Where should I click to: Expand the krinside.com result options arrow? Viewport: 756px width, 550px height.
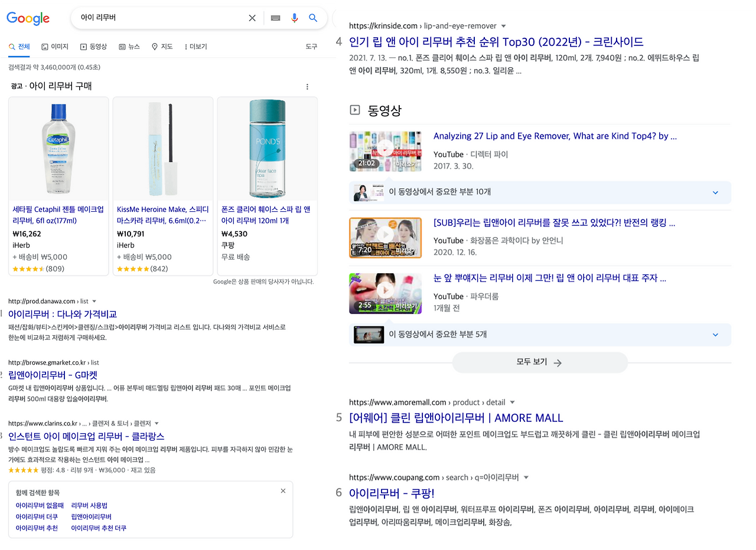[x=504, y=26]
